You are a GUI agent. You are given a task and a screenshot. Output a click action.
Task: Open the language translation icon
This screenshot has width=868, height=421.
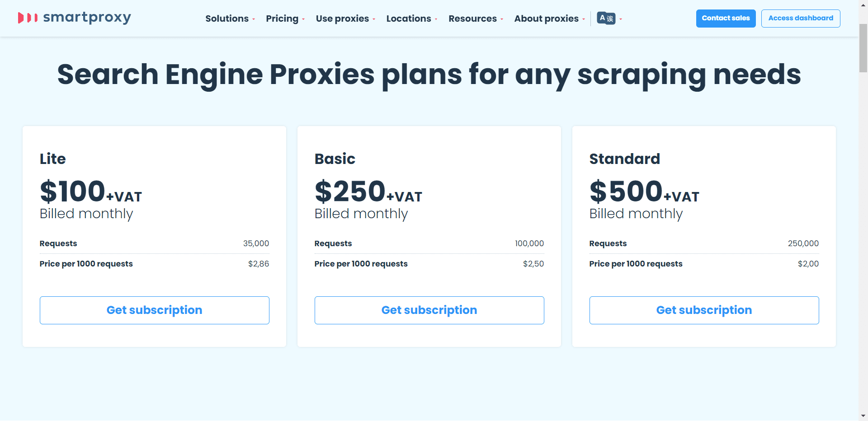coord(606,18)
